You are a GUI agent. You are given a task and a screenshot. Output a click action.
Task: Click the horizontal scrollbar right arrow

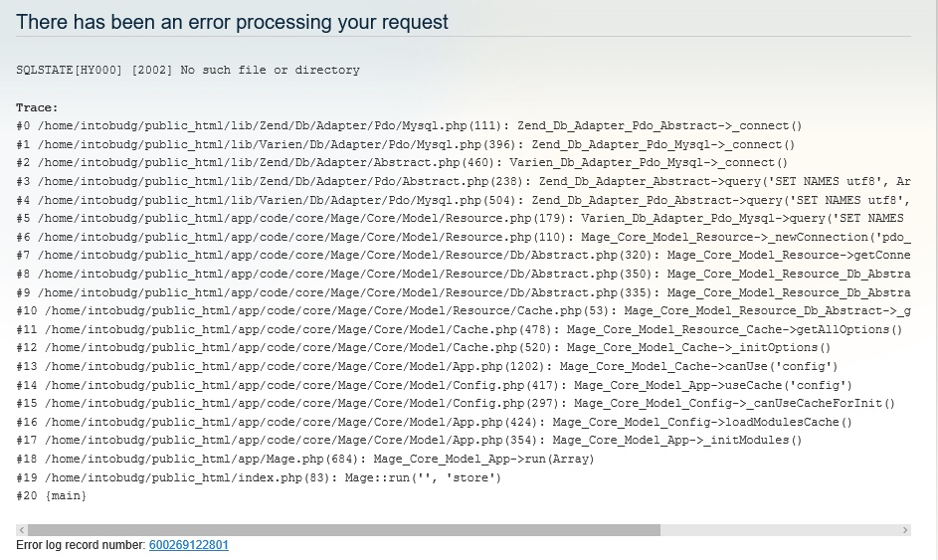tap(905, 530)
